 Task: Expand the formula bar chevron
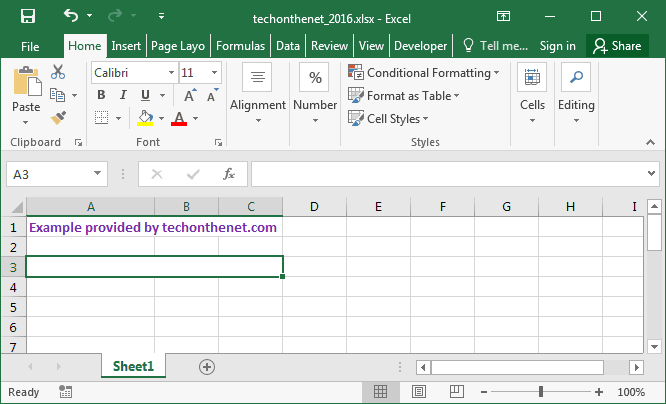(x=651, y=173)
